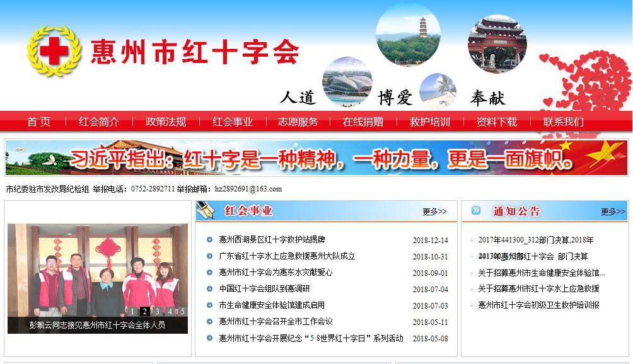Click bullet icon next to 5·8世界红十字日 item
The image size is (633, 364).
tap(209, 338)
